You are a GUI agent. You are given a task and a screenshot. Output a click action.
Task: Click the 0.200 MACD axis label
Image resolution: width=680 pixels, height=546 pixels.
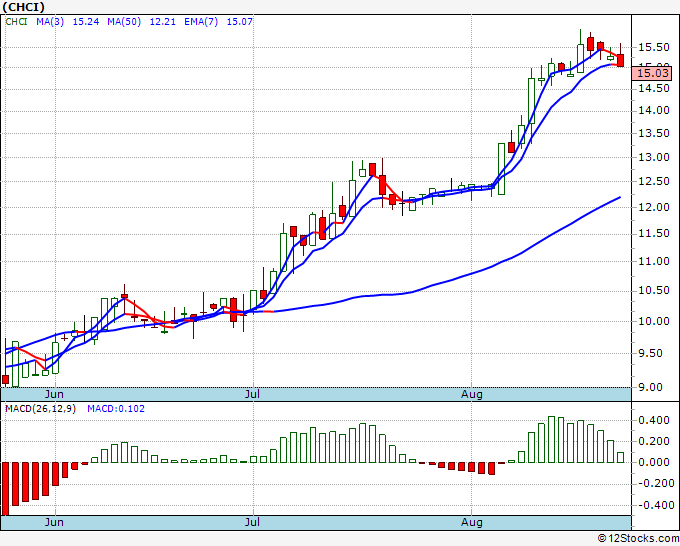pos(654,441)
